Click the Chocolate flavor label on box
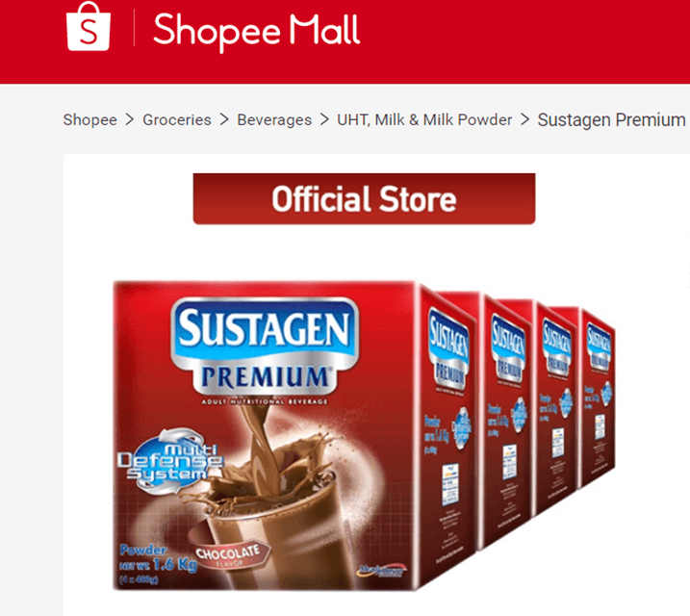690x616 pixels. click(229, 555)
